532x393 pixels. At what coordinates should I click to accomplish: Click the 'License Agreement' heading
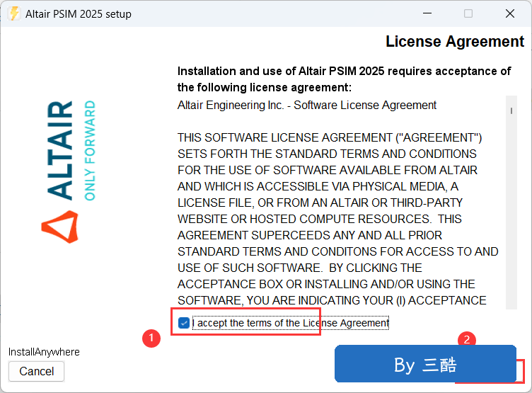(x=455, y=42)
